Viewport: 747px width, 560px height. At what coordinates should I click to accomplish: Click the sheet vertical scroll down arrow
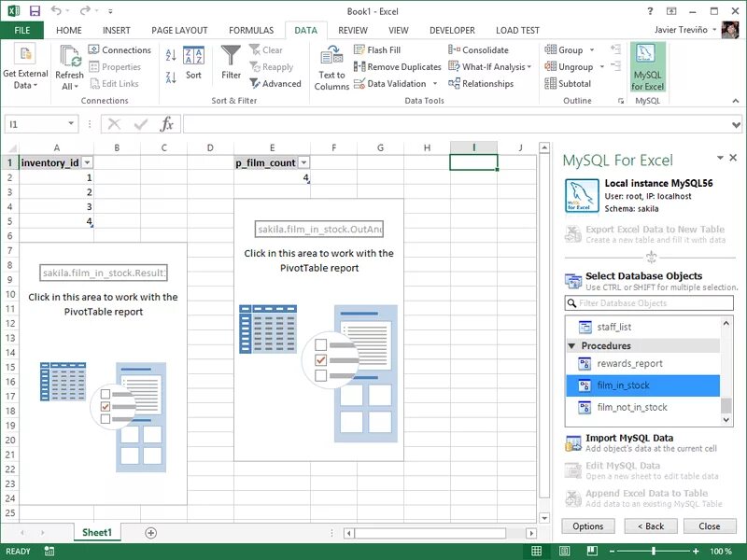544,518
